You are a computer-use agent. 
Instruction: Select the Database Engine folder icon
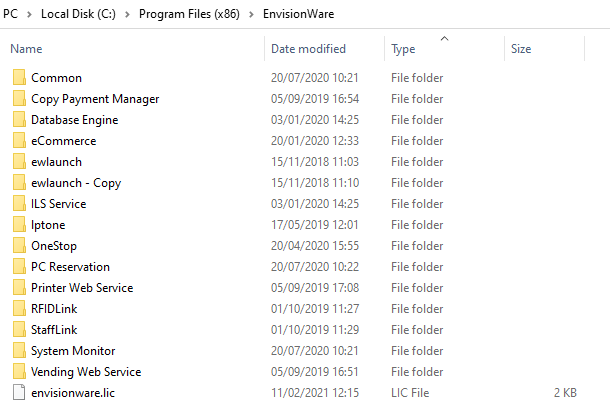(x=19, y=119)
